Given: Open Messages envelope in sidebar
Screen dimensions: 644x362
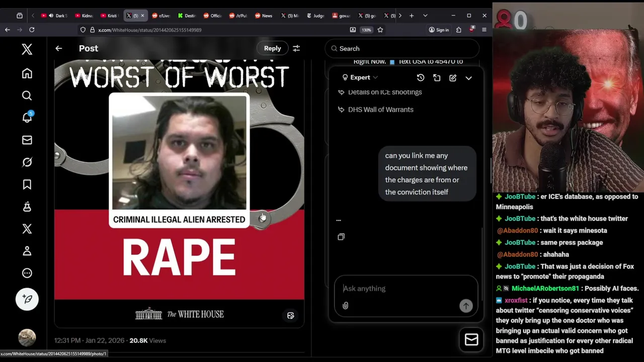Looking at the screenshot, I should pos(27,140).
